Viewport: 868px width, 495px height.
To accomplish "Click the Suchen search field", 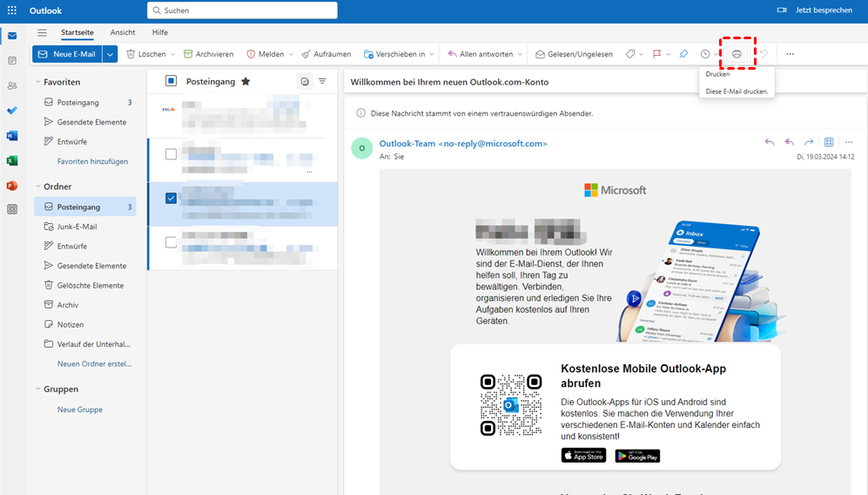I will tap(242, 10).
